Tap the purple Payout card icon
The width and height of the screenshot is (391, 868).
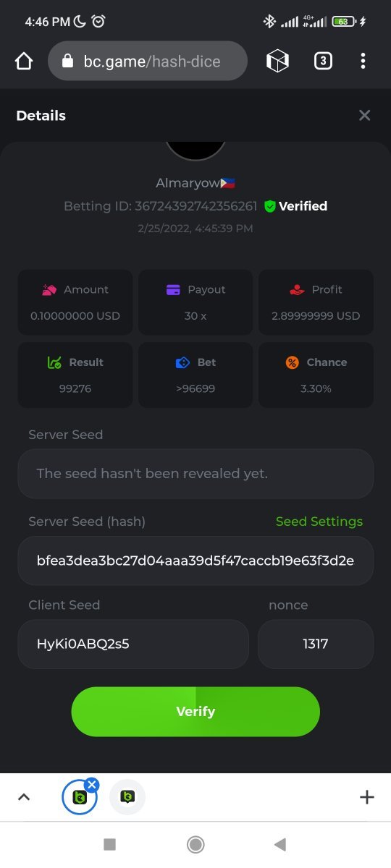173,289
